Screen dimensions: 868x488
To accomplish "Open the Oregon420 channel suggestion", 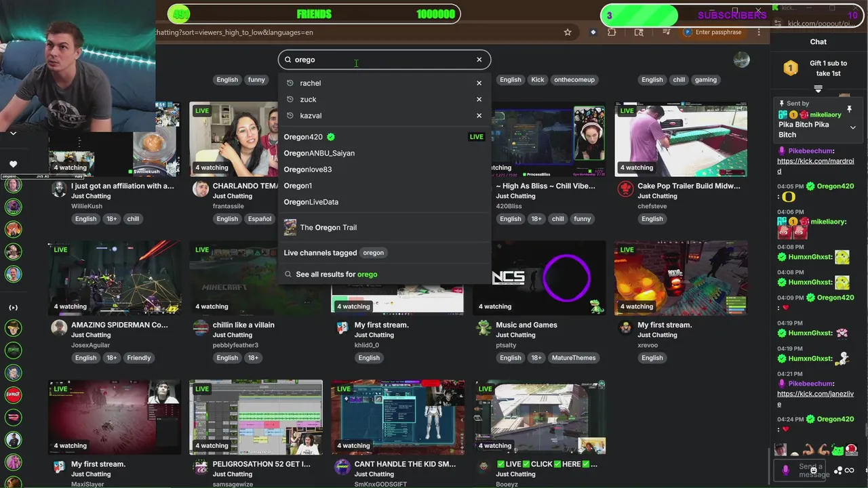I will pos(384,137).
